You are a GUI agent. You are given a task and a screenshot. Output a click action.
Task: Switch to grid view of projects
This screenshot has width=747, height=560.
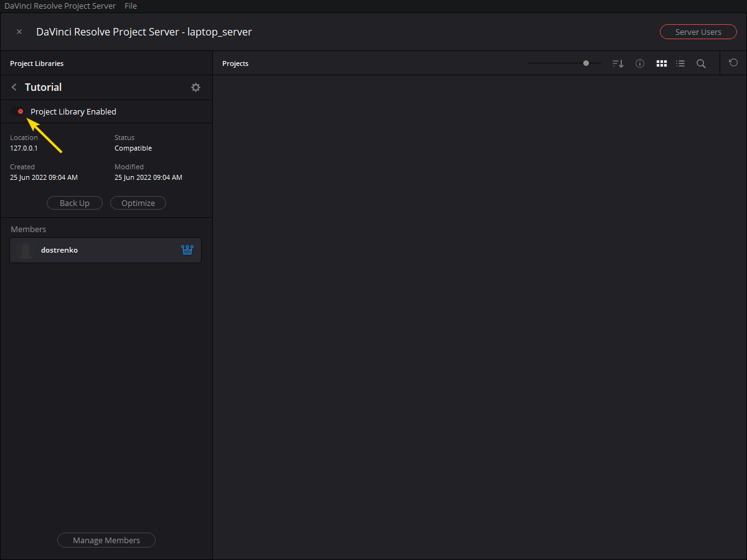[661, 63]
